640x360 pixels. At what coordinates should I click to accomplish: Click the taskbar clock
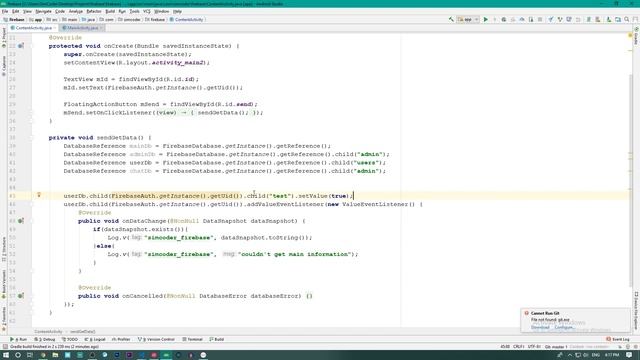tap(611, 355)
